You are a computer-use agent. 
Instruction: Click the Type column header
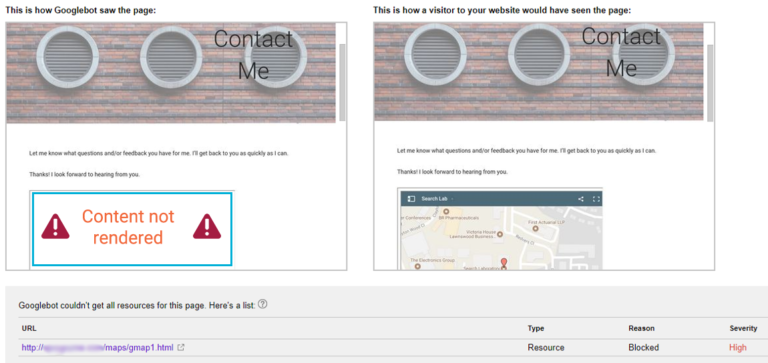pos(536,328)
